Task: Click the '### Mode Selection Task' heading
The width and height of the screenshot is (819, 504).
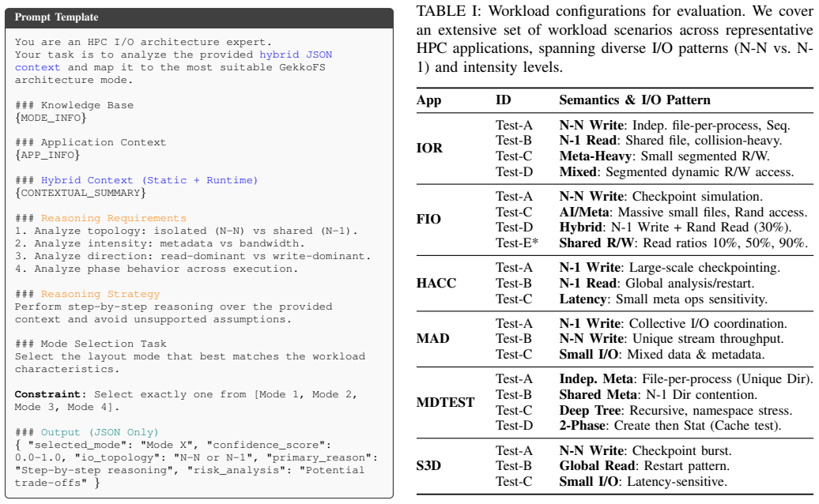Action: tap(90, 344)
